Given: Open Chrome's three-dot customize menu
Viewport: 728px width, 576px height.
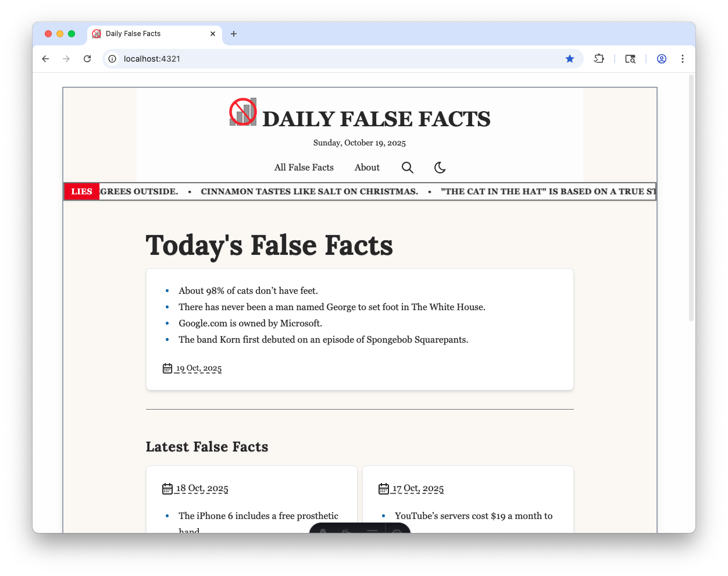Looking at the screenshot, I should 683,59.
